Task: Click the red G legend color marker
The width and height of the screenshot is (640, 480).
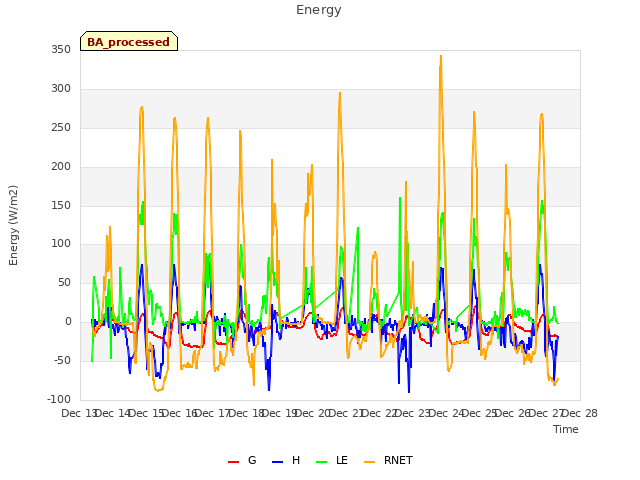Action: [233, 462]
